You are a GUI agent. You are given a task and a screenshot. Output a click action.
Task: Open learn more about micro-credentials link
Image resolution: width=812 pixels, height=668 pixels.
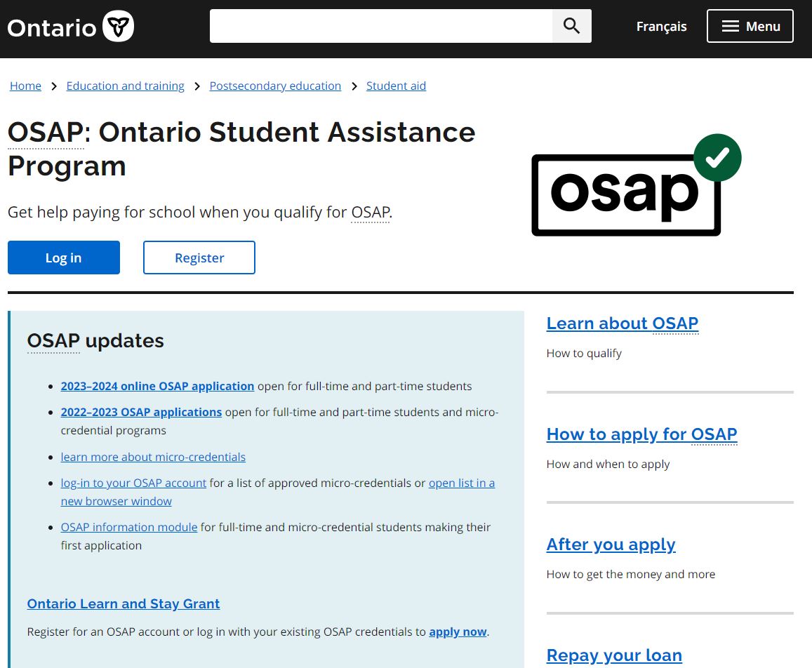tap(153, 457)
